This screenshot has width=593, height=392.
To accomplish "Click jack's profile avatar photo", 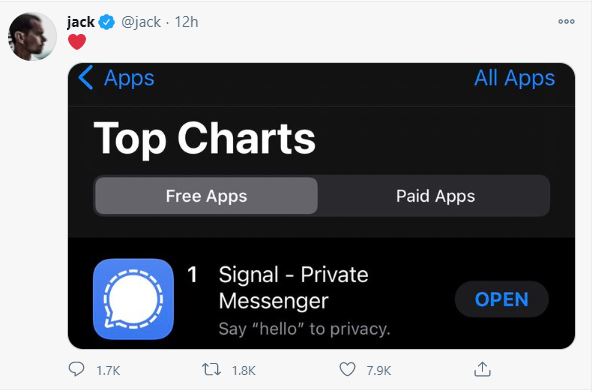I will coord(33,37).
